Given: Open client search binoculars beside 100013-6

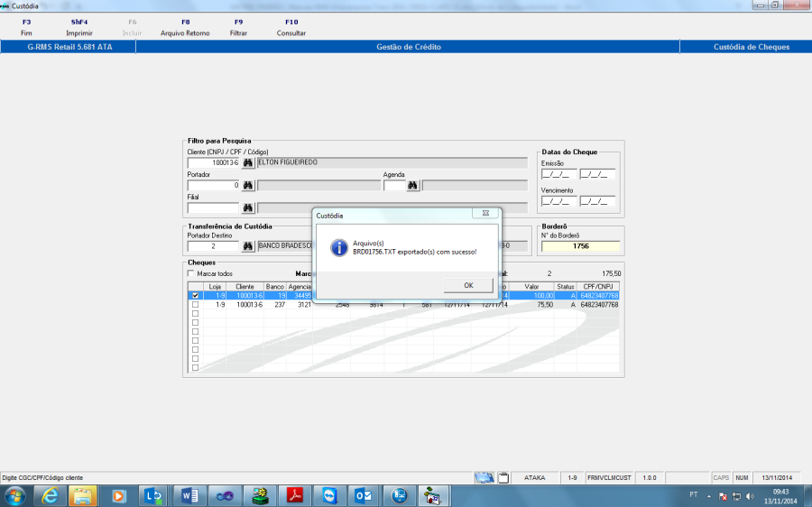Looking at the screenshot, I should pos(248,162).
